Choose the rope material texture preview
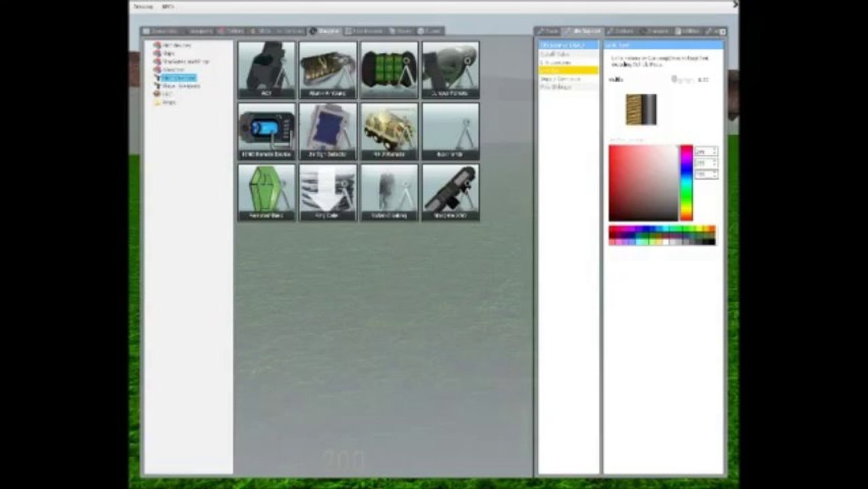This screenshot has height=489, width=868. click(641, 109)
